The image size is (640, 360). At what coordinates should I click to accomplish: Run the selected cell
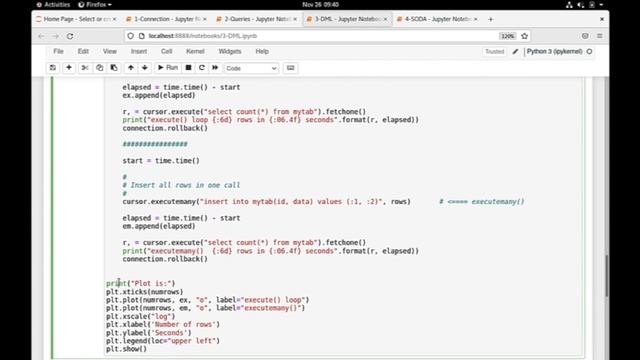point(168,68)
